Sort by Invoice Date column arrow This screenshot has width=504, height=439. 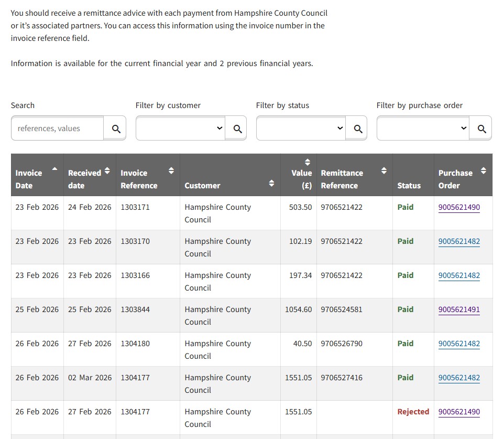click(55, 169)
